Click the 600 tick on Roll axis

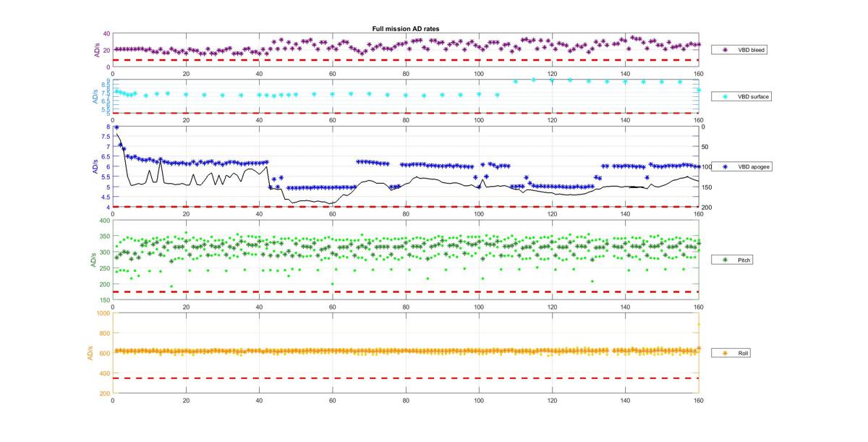[103, 354]
